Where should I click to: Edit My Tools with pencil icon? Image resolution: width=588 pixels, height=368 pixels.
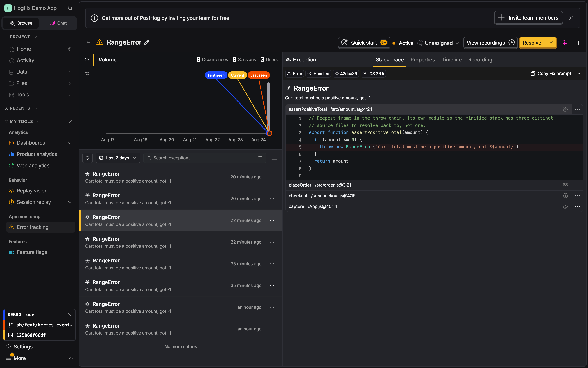(x=70, y=121)
